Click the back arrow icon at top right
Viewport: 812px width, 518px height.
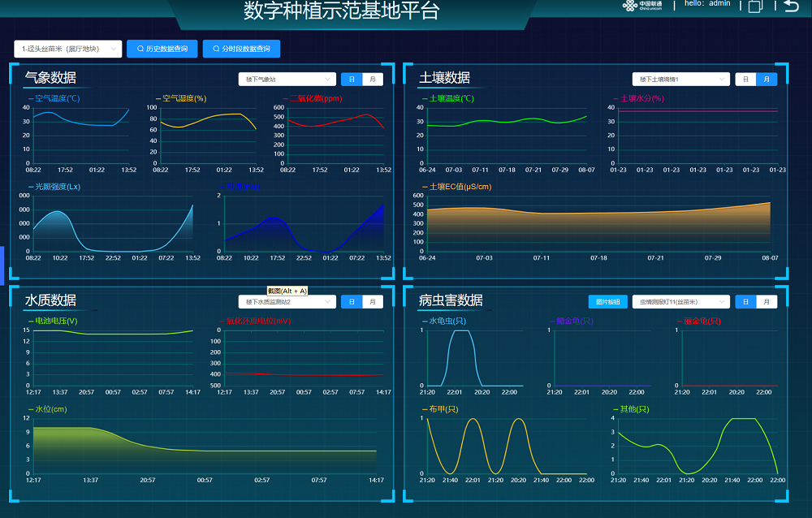coord(792,6)
